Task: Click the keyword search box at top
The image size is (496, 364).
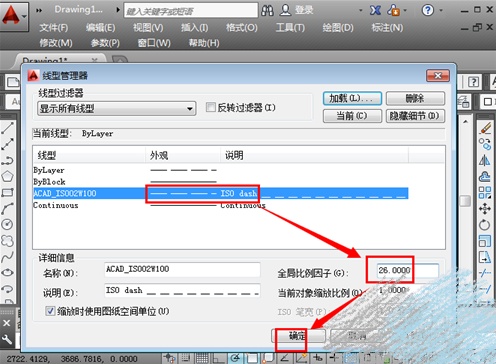Action: pyautogui.click(x=191, y=11)
